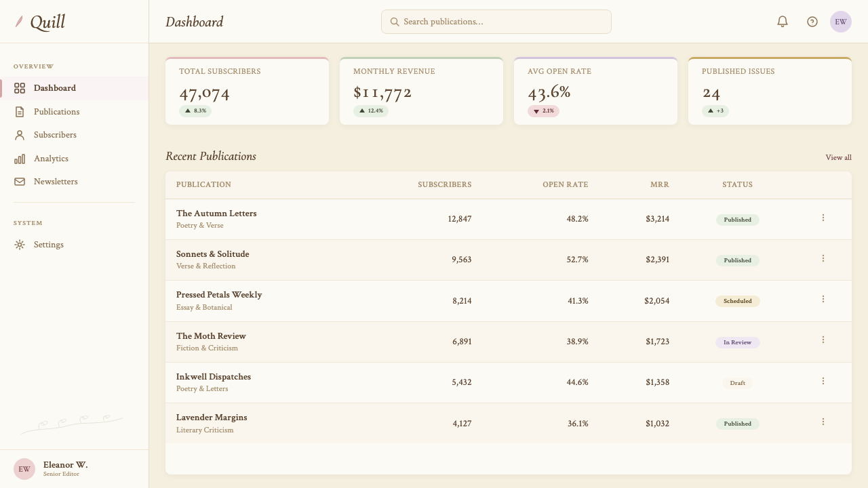Open row menu for Sonnets & Solitude
868x488 pixels.
tap(823, 258)
